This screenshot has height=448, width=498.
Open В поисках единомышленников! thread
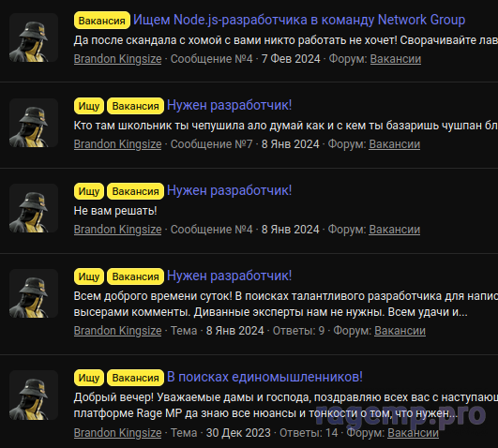point(264,377)
